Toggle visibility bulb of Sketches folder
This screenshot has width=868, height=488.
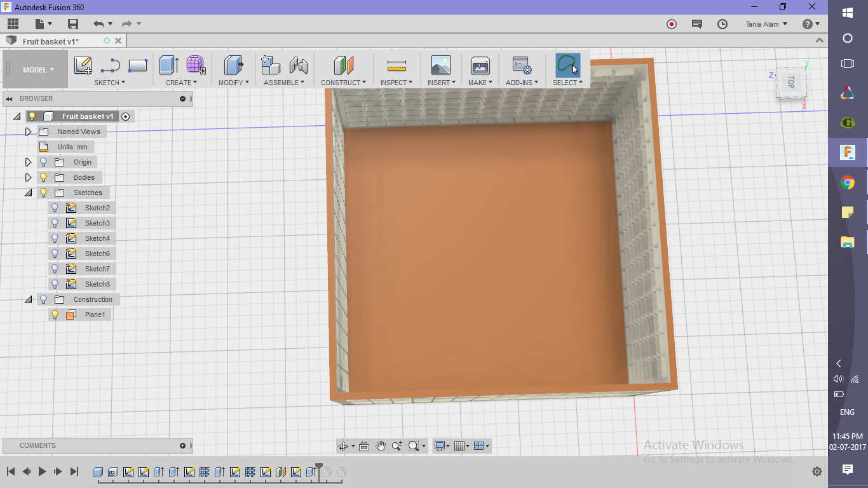tap(44, 193)
